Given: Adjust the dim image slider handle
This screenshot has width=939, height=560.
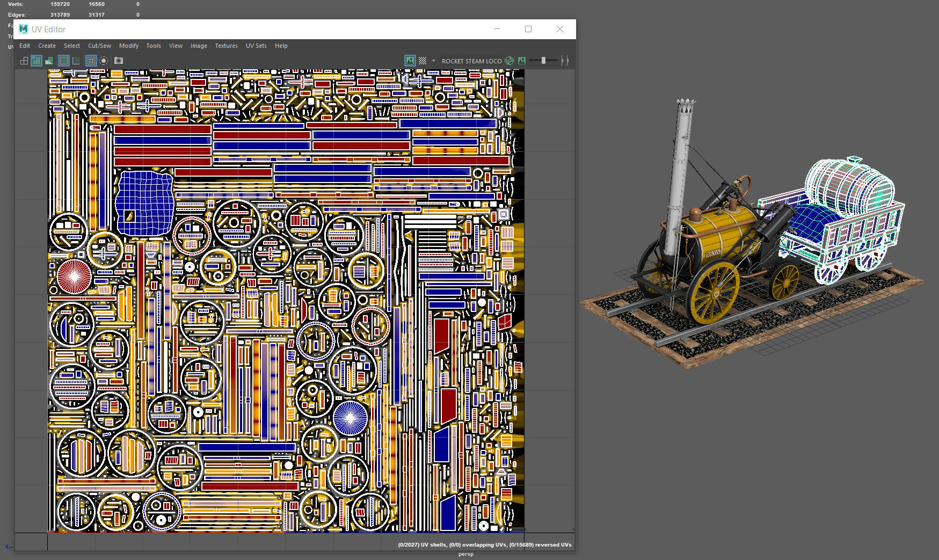Looking at the screenshot, I should (544, 61).
